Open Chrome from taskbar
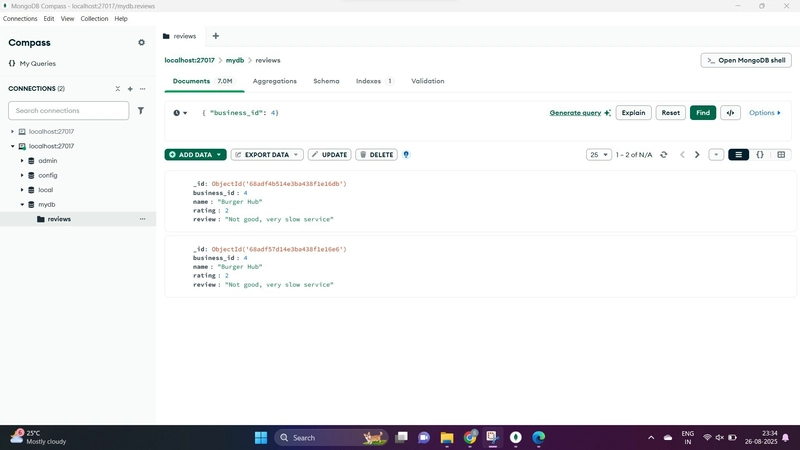The height and width of the screenshot is (450, 800). click(470, 437)
